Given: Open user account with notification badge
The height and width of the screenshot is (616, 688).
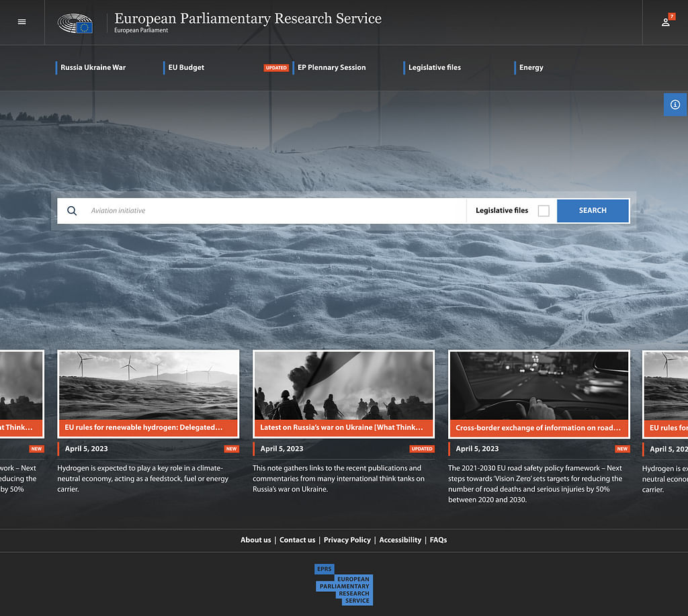Looking at the screenshot, I should (666, 21).
